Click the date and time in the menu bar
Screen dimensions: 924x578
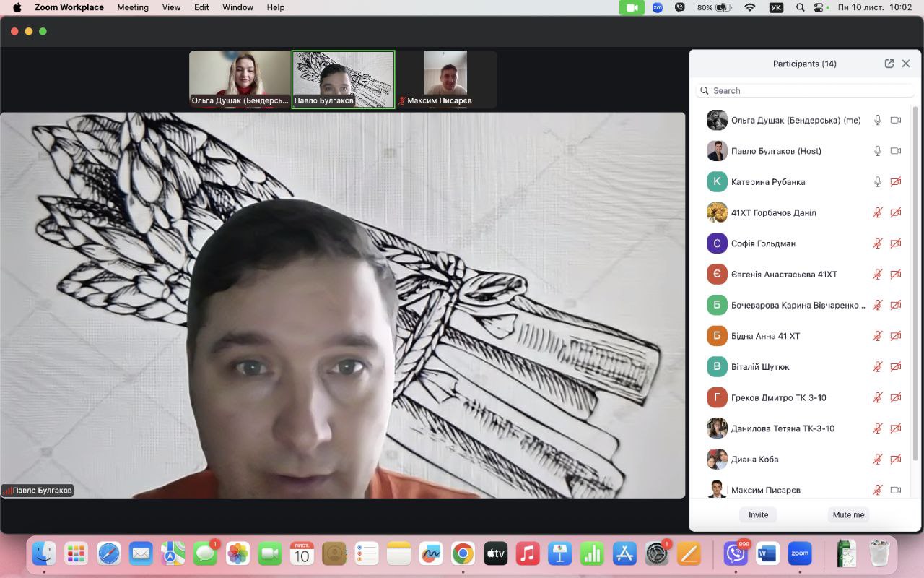click(x=875, y=7)
